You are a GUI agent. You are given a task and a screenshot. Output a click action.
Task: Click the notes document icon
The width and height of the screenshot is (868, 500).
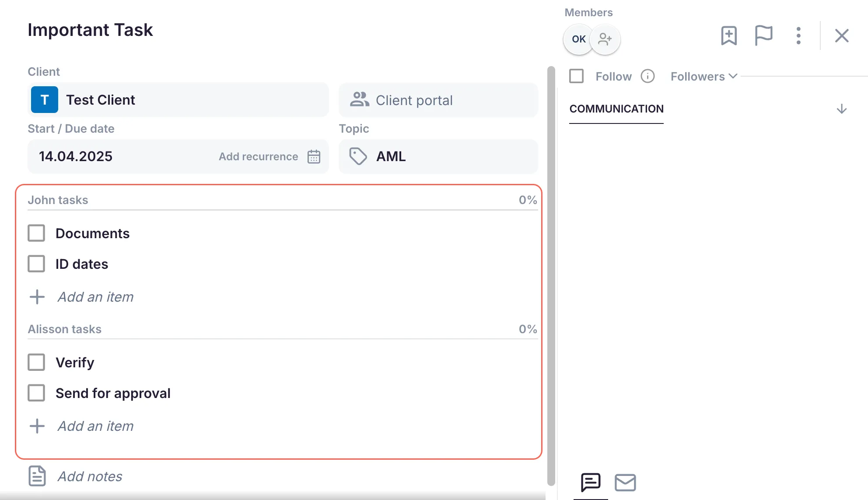37,476
